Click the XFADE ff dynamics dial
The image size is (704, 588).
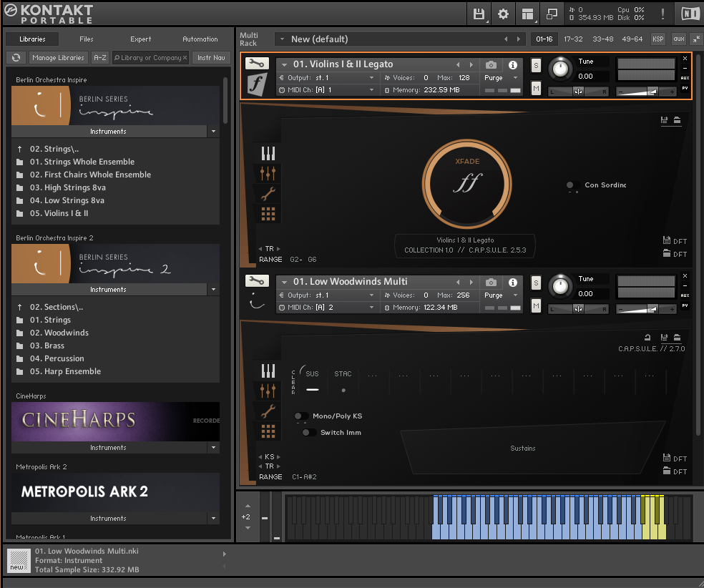(467, 183)
